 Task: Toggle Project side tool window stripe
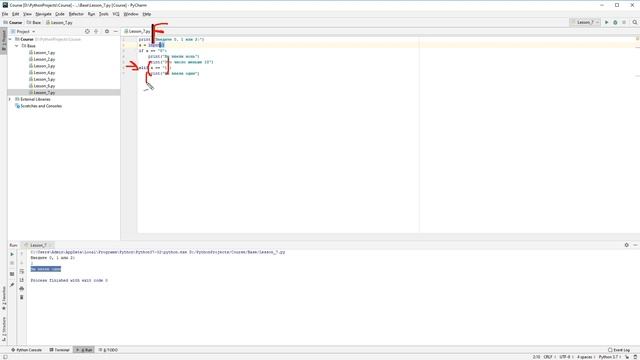(x=4, y=41)
